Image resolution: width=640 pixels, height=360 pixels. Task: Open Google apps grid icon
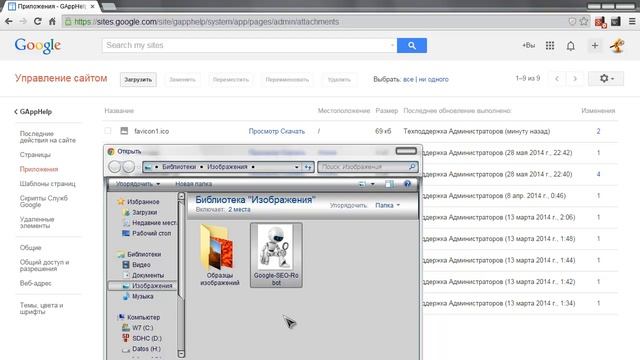tap(550, 46)
